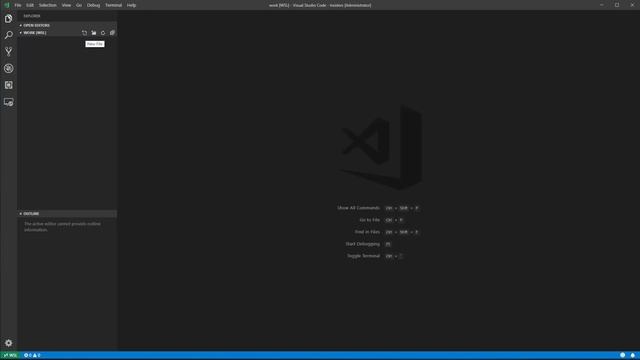Open the File menu
Viewport: 640px width, 360px height.
pyautogui.click(x=18, y=5)
